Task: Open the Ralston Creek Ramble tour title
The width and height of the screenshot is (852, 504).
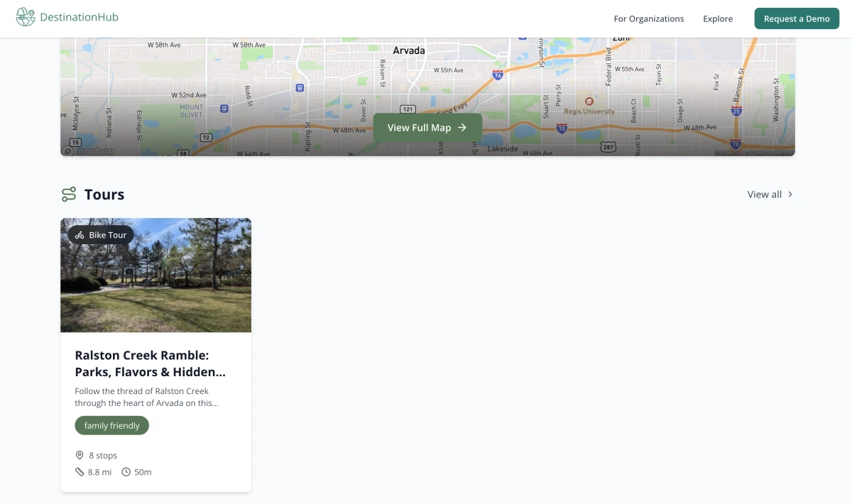Action: pos(151,363)
